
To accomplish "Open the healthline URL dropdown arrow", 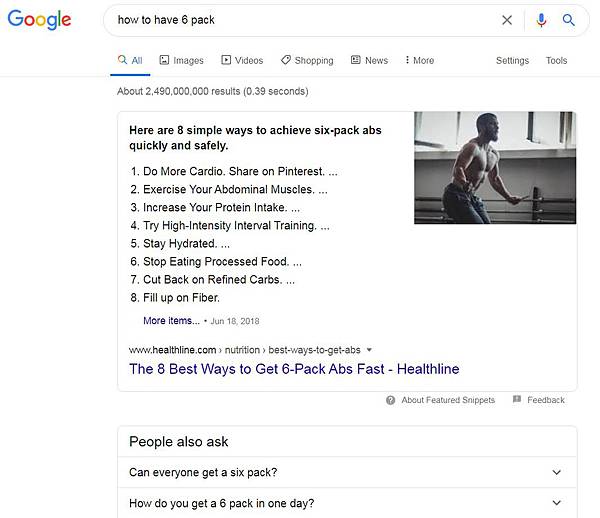I will tap(369, 350).
